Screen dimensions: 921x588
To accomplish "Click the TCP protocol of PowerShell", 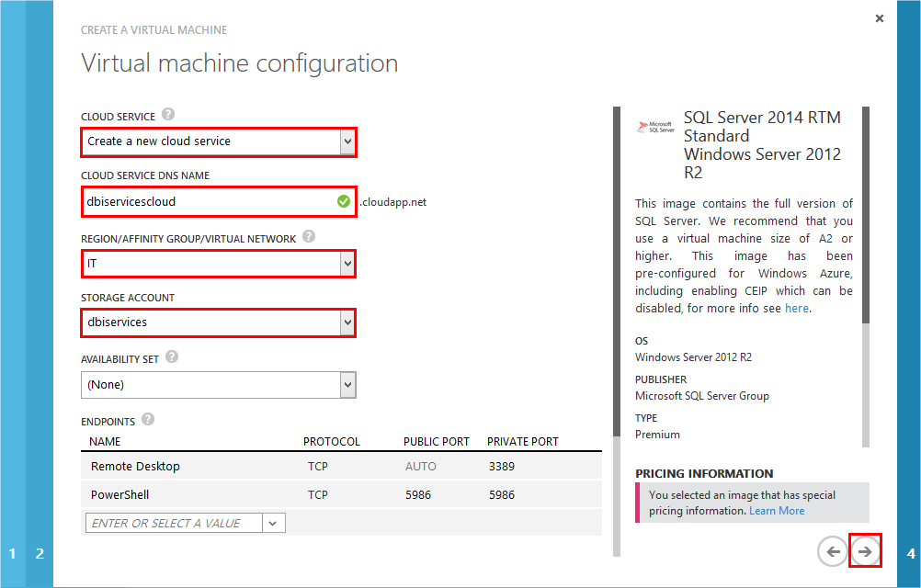I will pos(318,494).
